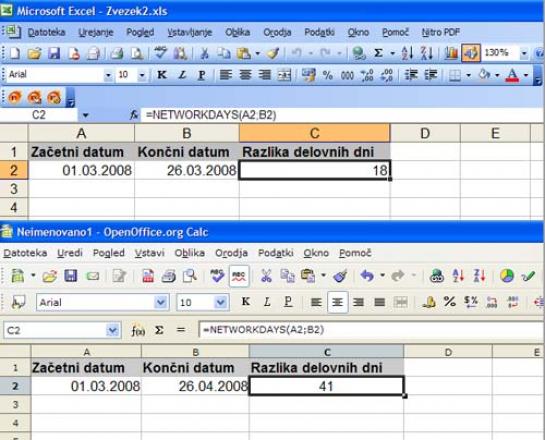Click Calc's Export as PDF icon

148,276
